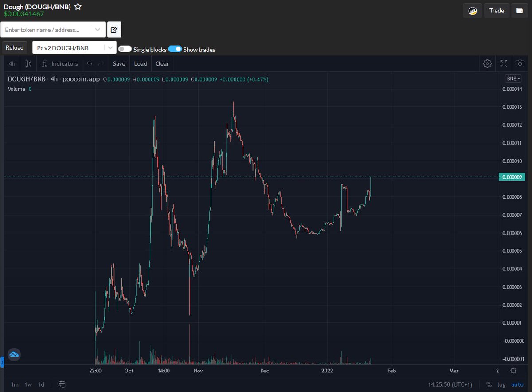Open the wallet icon button
The image size is (532, 392).
[519, 11]
